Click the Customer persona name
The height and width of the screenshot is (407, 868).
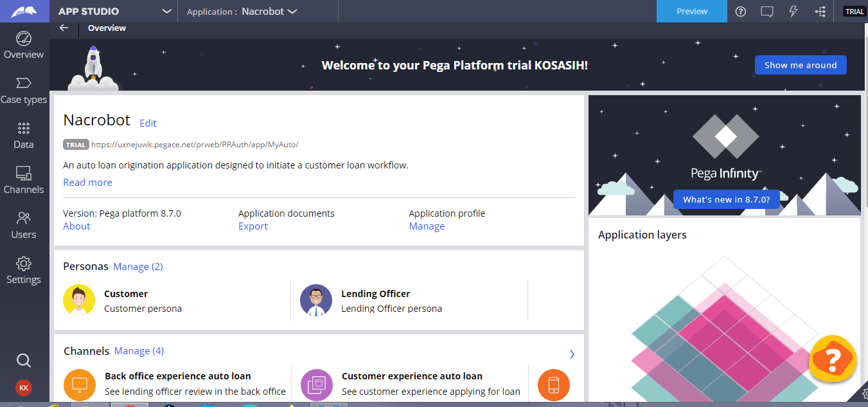(126, 294)
